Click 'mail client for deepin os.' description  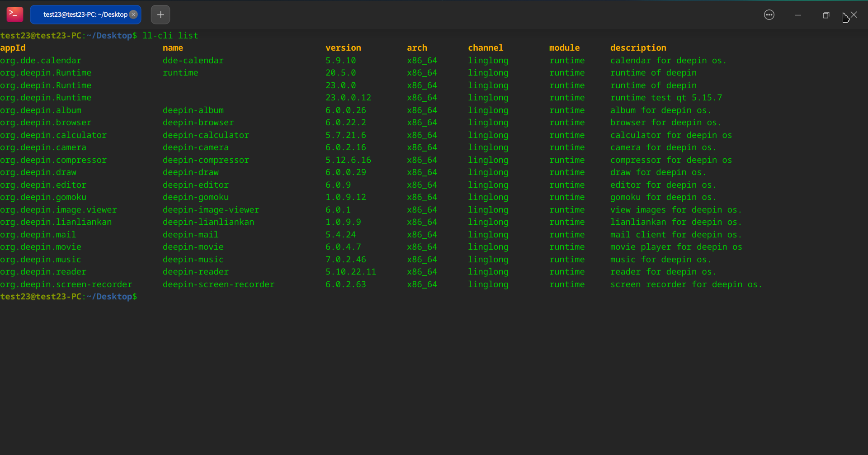676,235
